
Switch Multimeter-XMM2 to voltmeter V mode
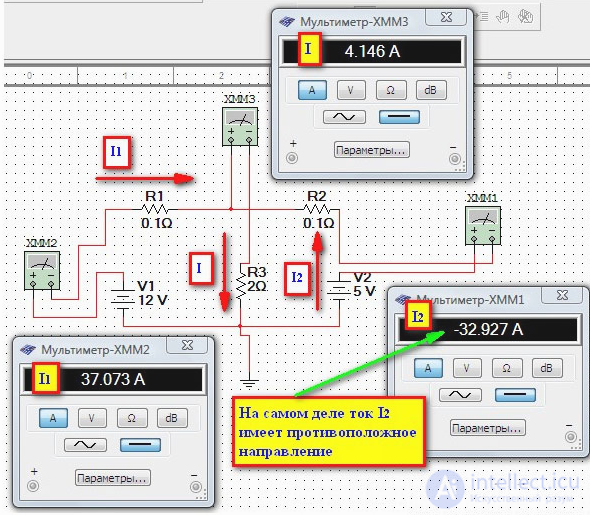[92, 418]
